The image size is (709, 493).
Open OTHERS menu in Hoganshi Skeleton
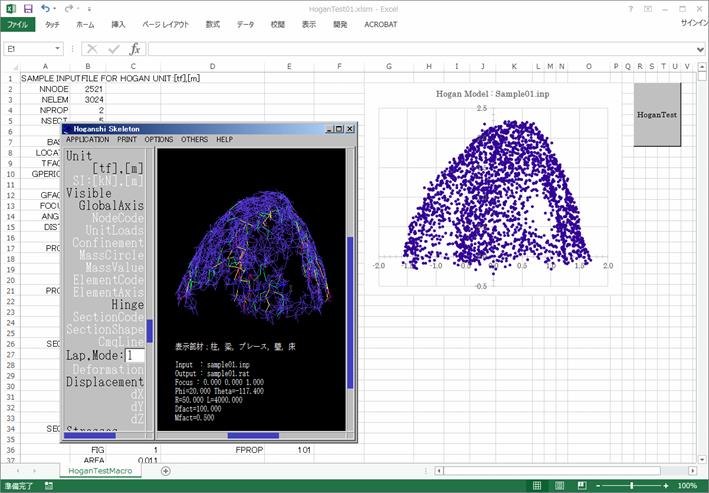coord(194,139)
